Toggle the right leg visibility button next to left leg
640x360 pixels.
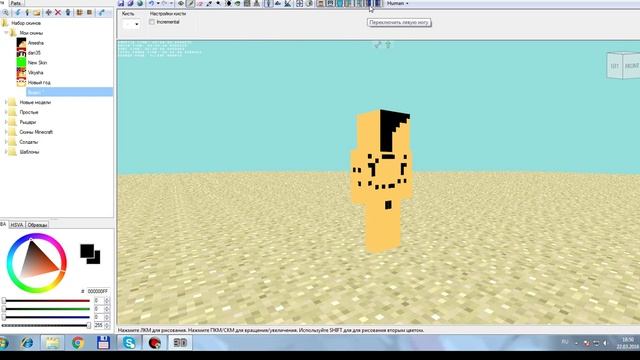pos(378,3)
